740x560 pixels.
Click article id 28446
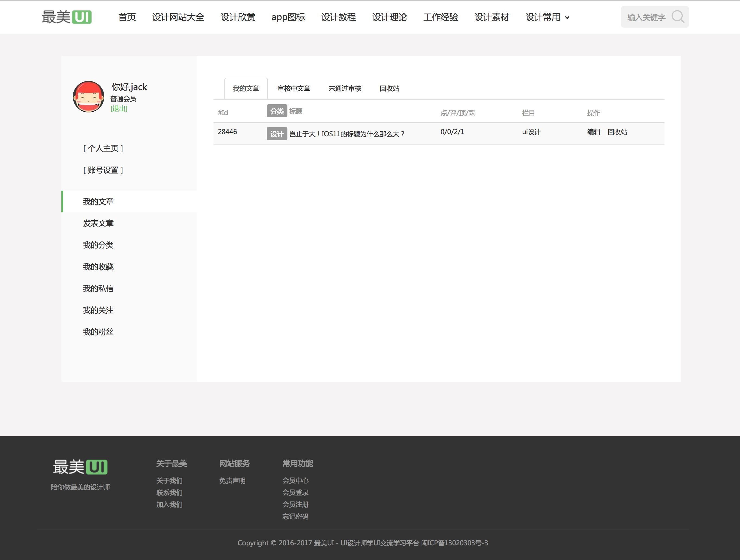point(227,132)
